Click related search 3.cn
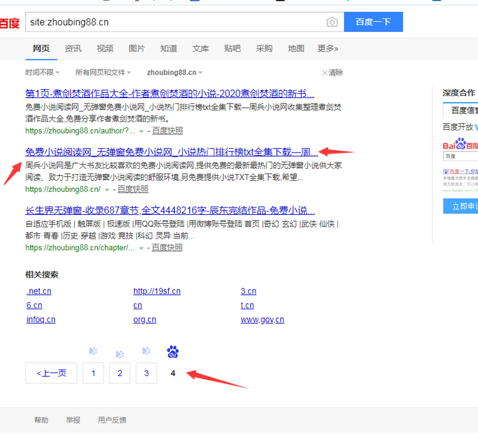The height and width of the screenshot is (448, 478). [248, 291]
